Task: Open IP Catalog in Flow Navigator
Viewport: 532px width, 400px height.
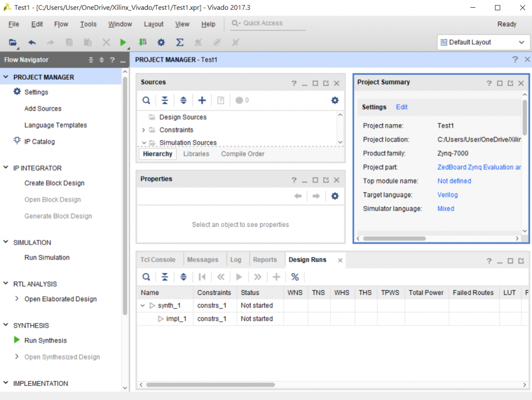Action: 39,141
